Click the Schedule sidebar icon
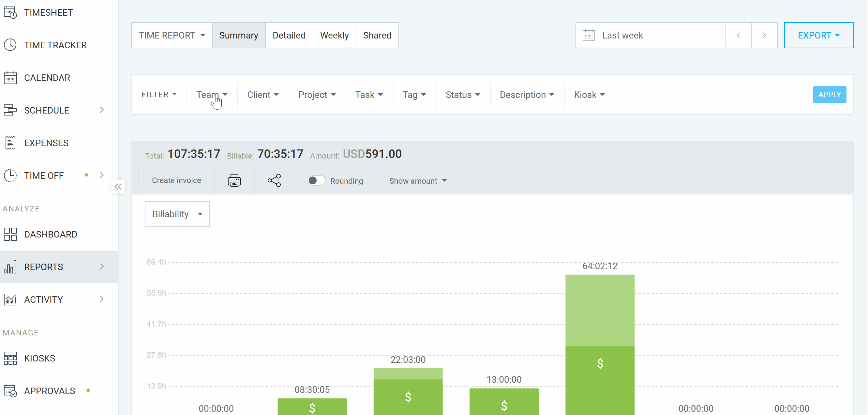Image resolution: width=868 pixels, height=415 pixels. point(10,110)
